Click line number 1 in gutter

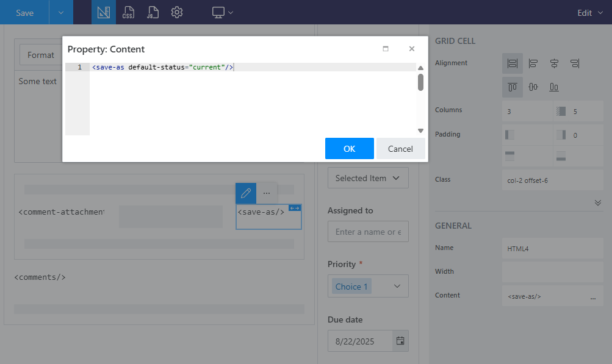click(x=79, y=67)
